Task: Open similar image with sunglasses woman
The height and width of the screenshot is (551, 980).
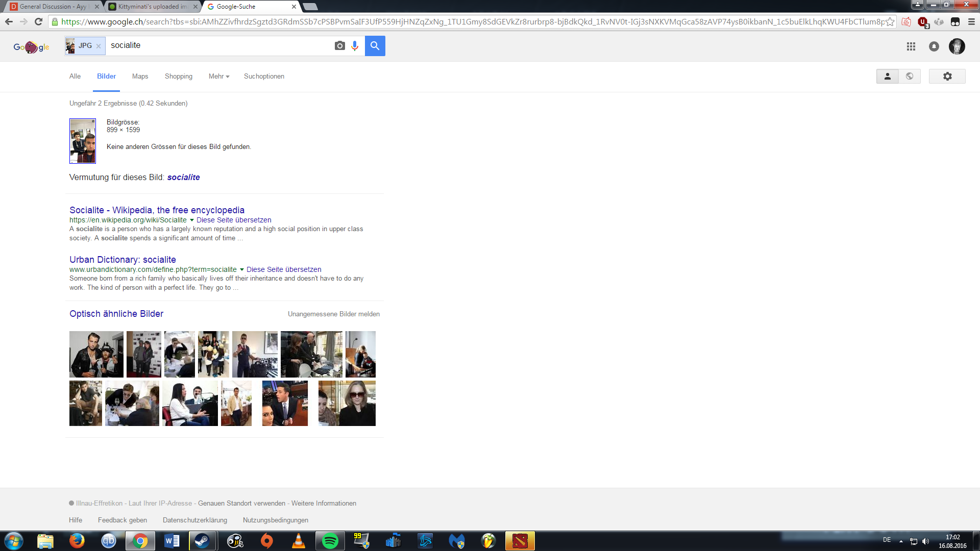Action: tap(347, 403)
